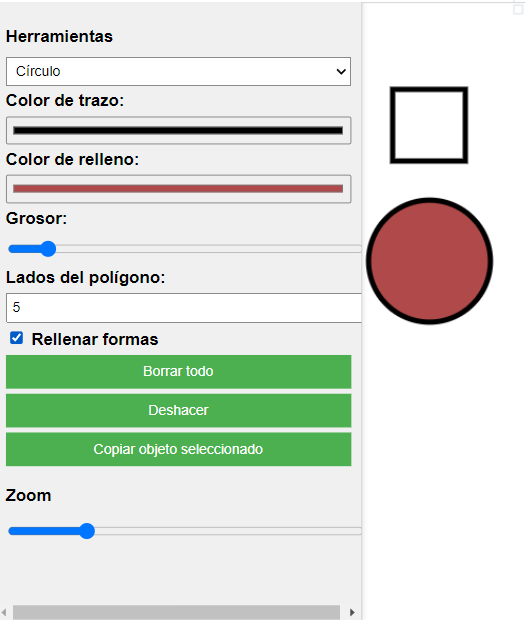
Task: Click the Borrar todo button
Action: pyautogui.click(x=178, y=371)
